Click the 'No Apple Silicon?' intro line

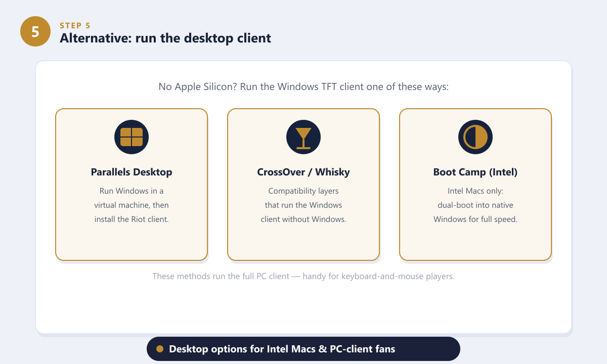click(303, 86)
